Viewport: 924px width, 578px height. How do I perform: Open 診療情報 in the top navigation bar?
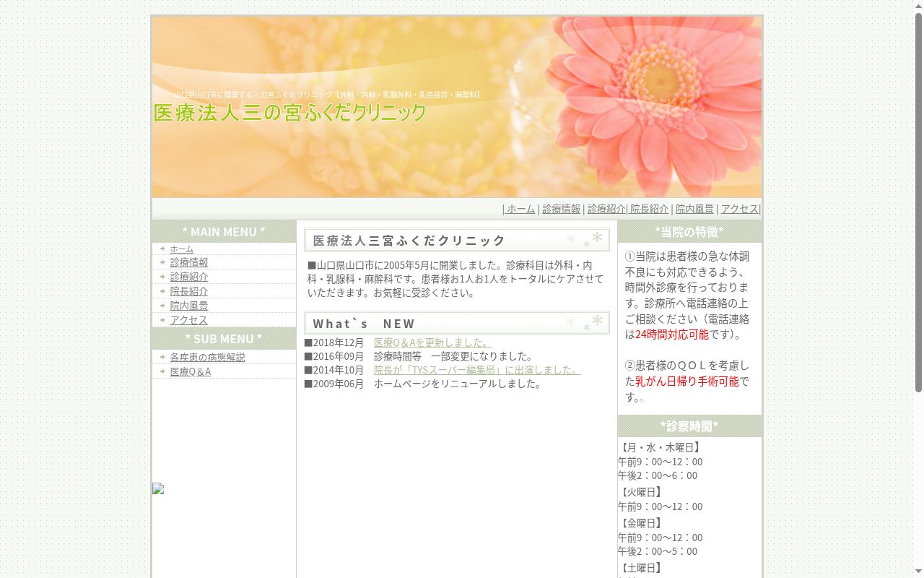(561, 209)
